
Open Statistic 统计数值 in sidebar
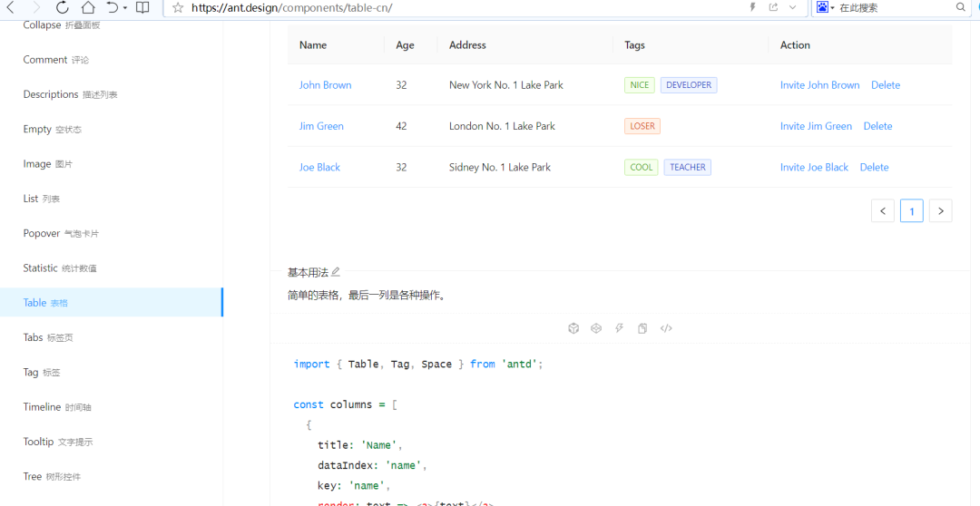point(59,268)
